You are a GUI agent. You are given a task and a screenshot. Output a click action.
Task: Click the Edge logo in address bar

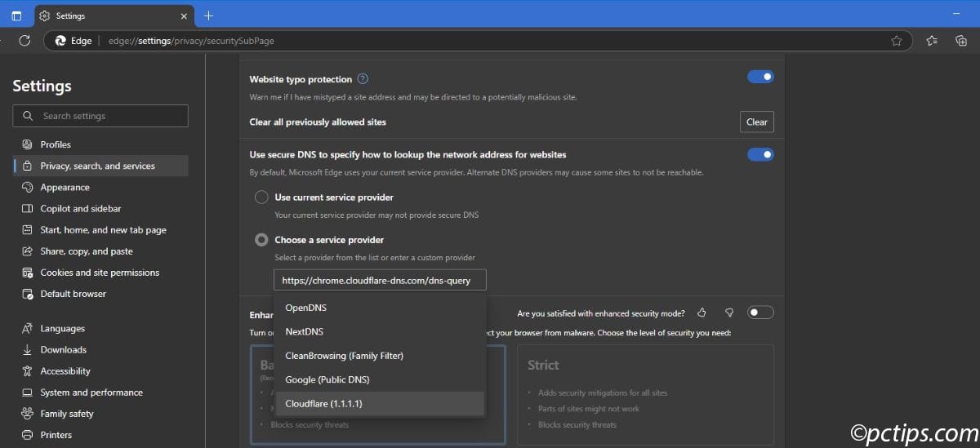60,40
